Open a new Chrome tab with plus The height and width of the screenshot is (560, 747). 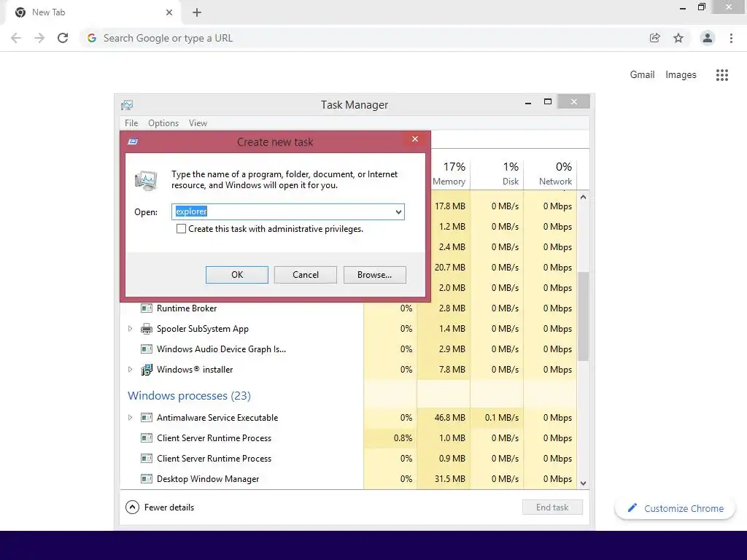(x=197, y=12)
